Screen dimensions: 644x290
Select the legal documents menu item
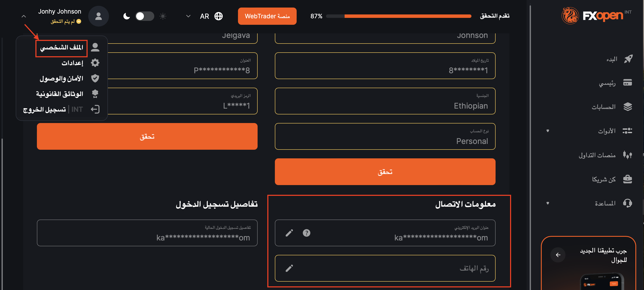click(60, 94)
